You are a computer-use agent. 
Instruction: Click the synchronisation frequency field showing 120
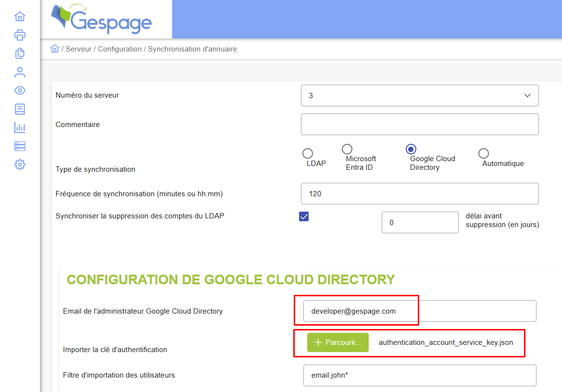click(x=420, y=194)
